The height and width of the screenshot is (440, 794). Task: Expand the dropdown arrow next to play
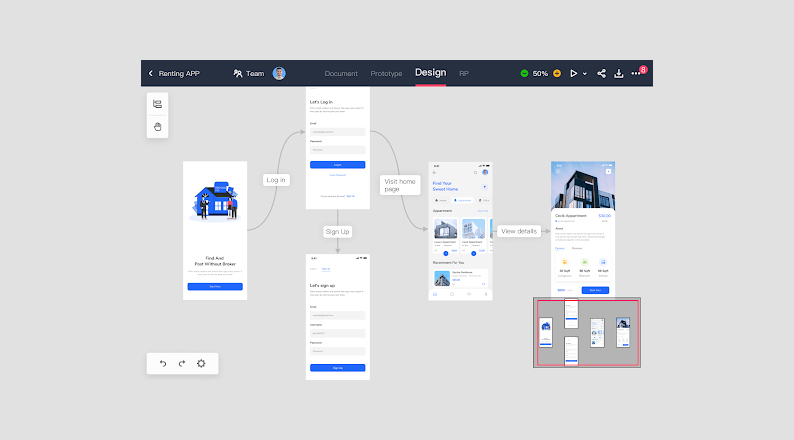pos(585,74)
